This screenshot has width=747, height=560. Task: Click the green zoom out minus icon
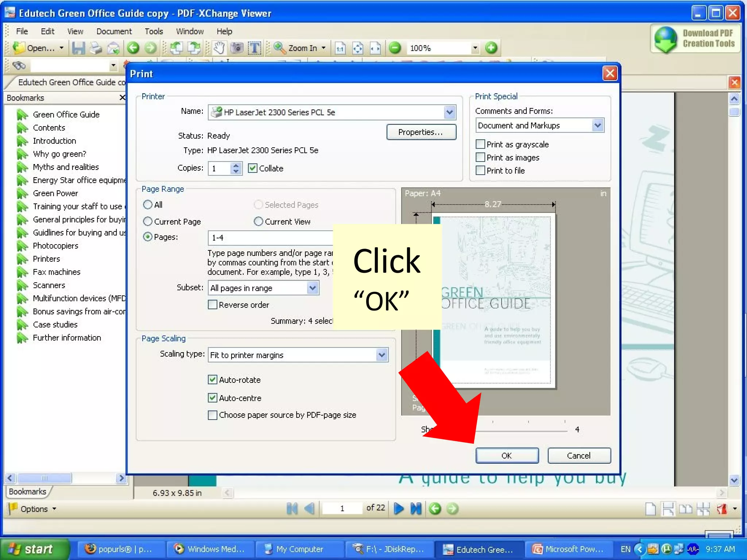coord(395,48)
